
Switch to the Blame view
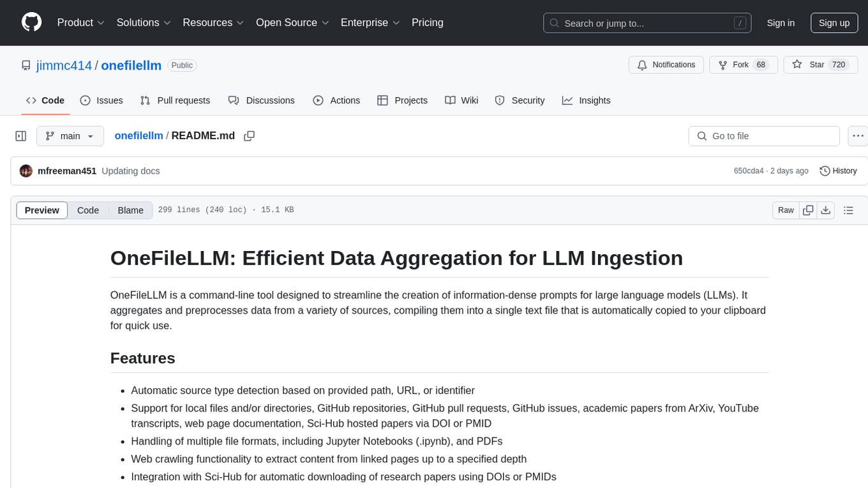point(130,210)
